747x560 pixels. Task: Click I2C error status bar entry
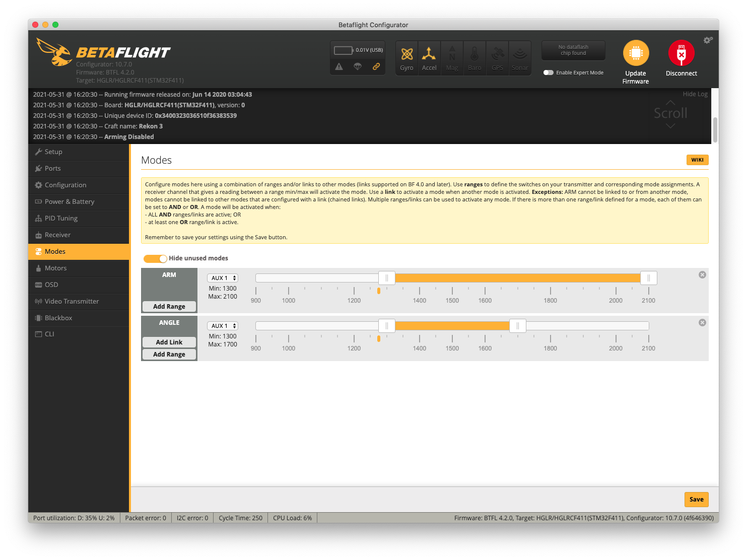tap(192, 518)
